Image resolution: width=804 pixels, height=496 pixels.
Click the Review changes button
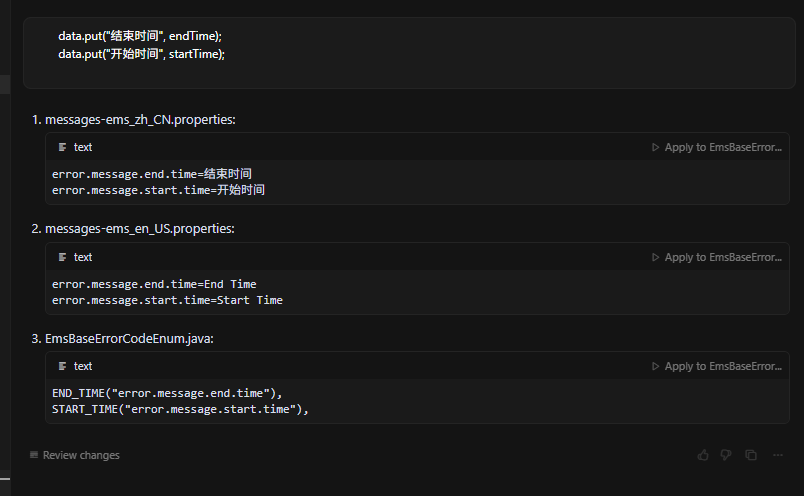point(80,455)
